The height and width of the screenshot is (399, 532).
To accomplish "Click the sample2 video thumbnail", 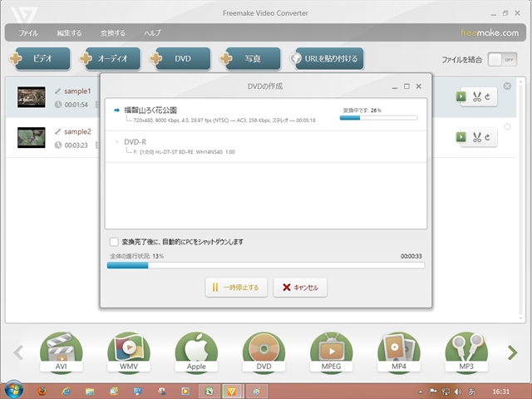I will 31,137.
